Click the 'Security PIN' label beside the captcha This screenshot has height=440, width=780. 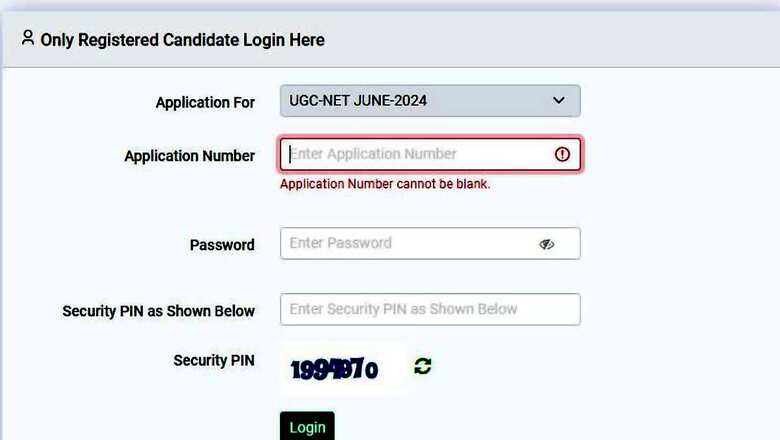(214, 360)
